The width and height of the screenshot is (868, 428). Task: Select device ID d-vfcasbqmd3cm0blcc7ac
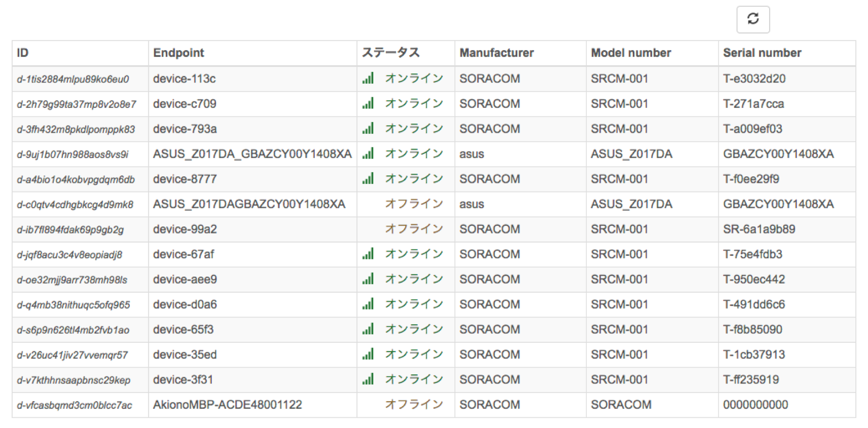[75, 405]
